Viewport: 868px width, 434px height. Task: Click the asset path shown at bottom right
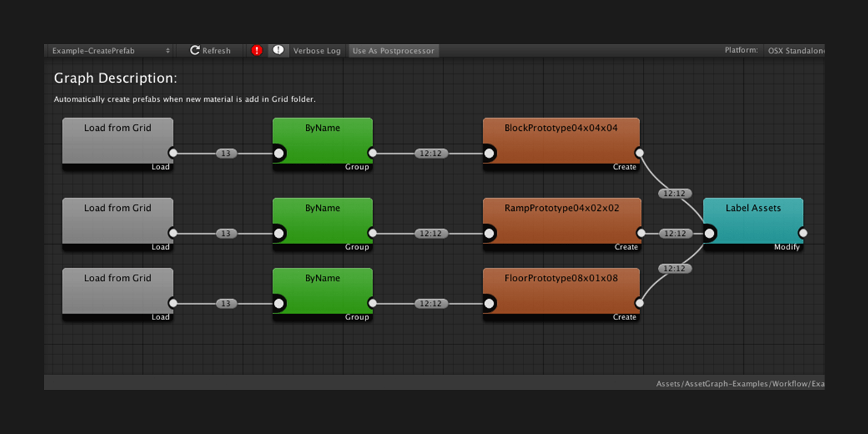tap(739, 383)
